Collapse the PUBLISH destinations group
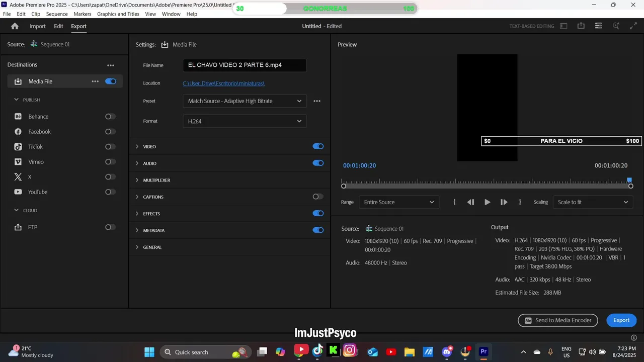This screenshot has height=362, width=644. pos(16,100)
